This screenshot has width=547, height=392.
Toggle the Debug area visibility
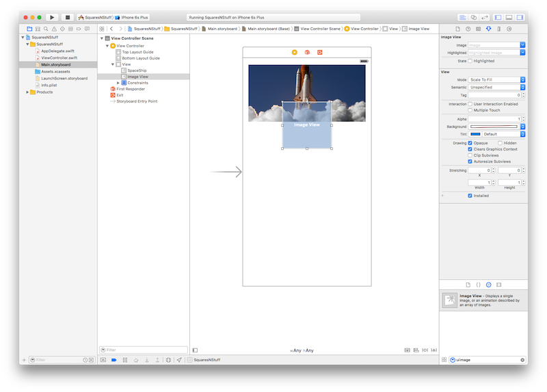click(509, 17)
